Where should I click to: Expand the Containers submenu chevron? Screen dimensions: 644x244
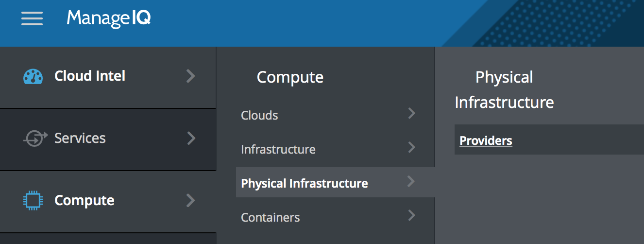tap(412, 215)
